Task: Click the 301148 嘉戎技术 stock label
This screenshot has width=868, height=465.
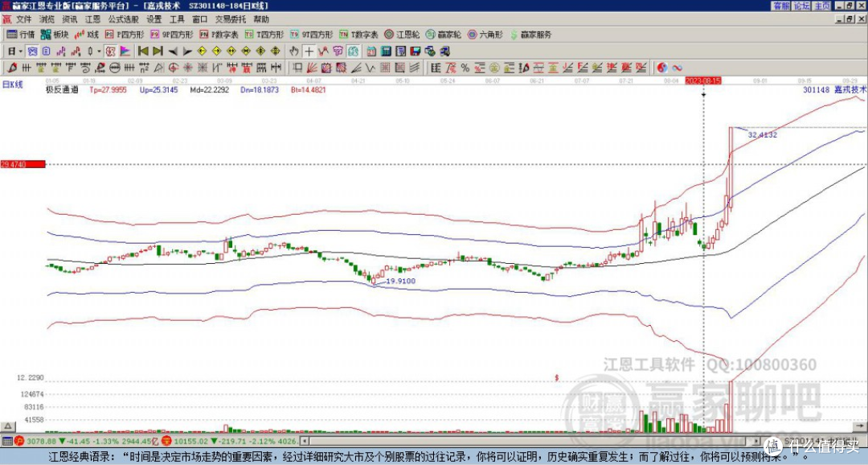Action: pyautogui.click(x=835, y=90)
